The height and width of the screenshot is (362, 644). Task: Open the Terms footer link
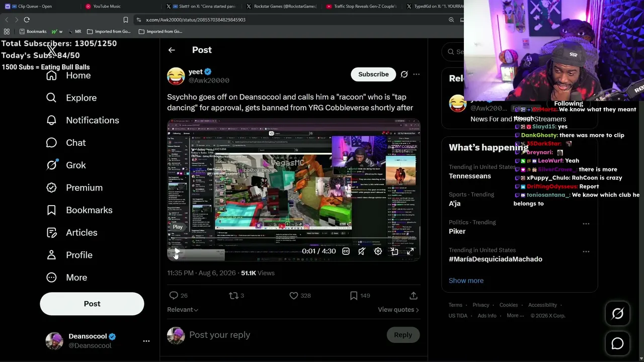pos(455,305)
